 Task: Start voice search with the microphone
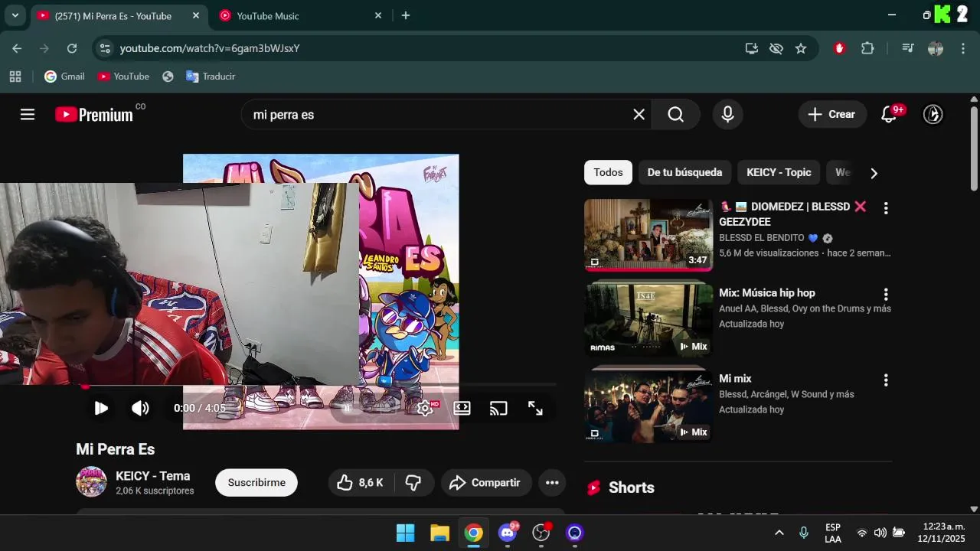point(727,115)
